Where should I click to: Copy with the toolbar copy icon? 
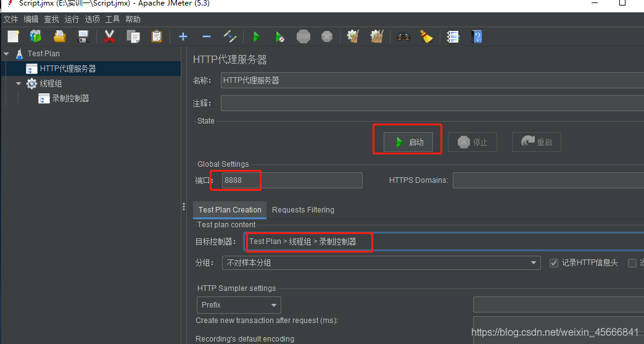133,36
